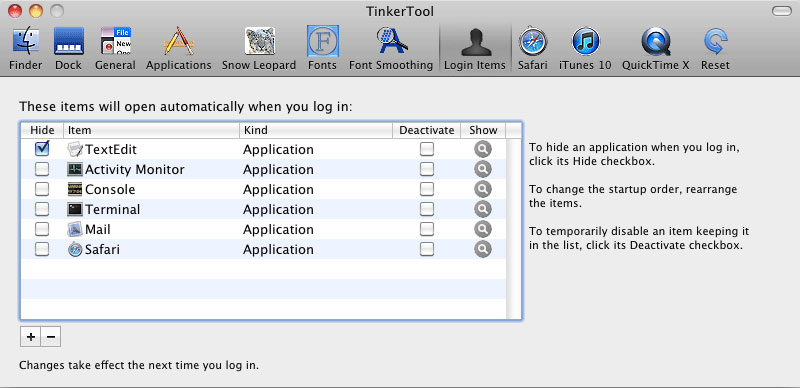Open the Applications pane

[x=179, y=49]
